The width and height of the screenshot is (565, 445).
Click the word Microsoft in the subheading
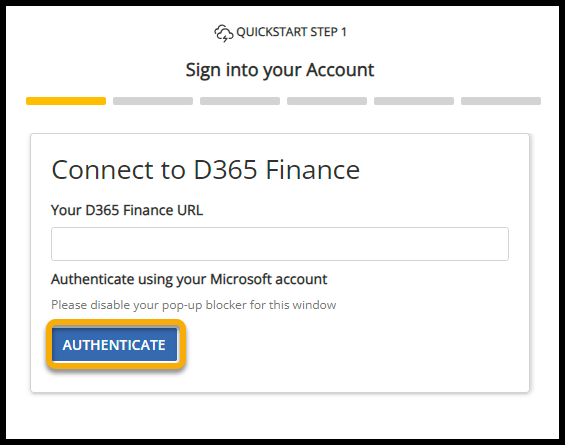pos(240,279)
